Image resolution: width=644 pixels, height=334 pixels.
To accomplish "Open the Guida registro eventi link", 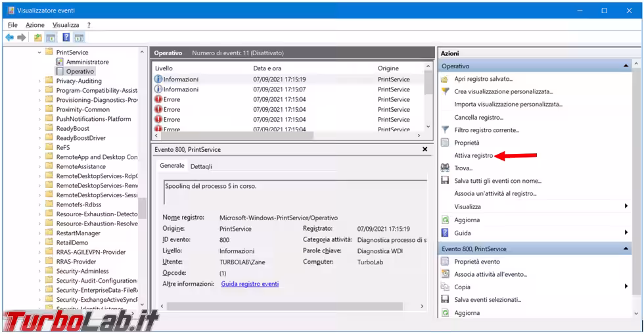I will (250, 284).
